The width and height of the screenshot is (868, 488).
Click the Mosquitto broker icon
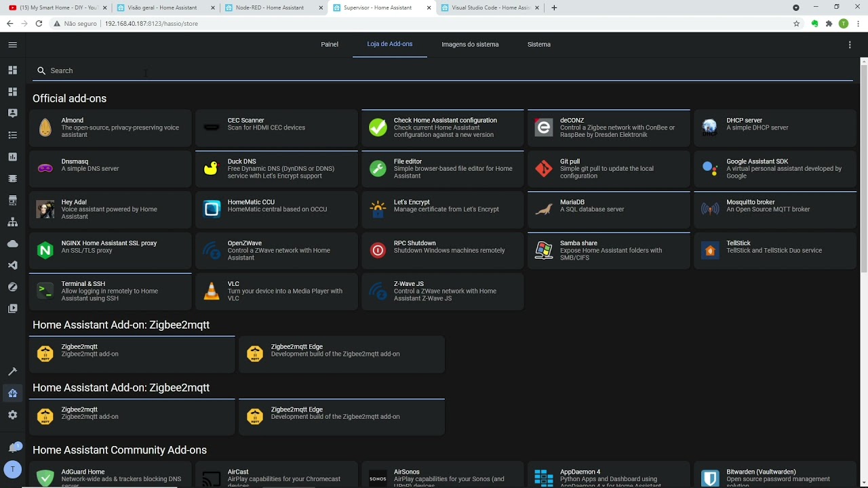[x=710, y=209]
